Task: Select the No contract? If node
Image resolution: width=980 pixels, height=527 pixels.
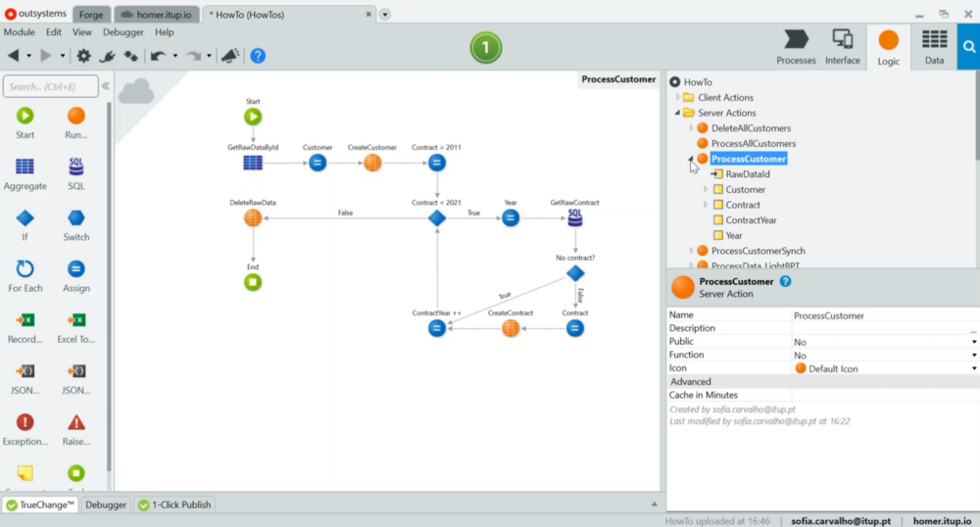Action: pos(575,273)
